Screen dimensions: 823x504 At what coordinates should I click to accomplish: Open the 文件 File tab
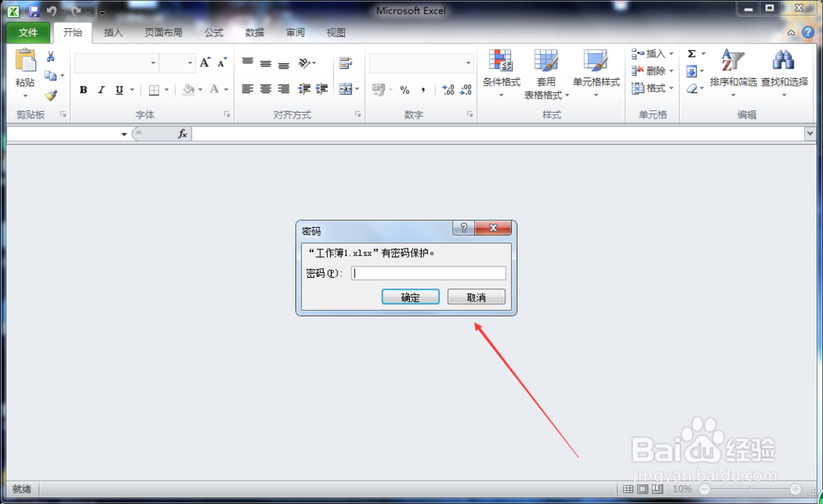(x=28, y=33)
